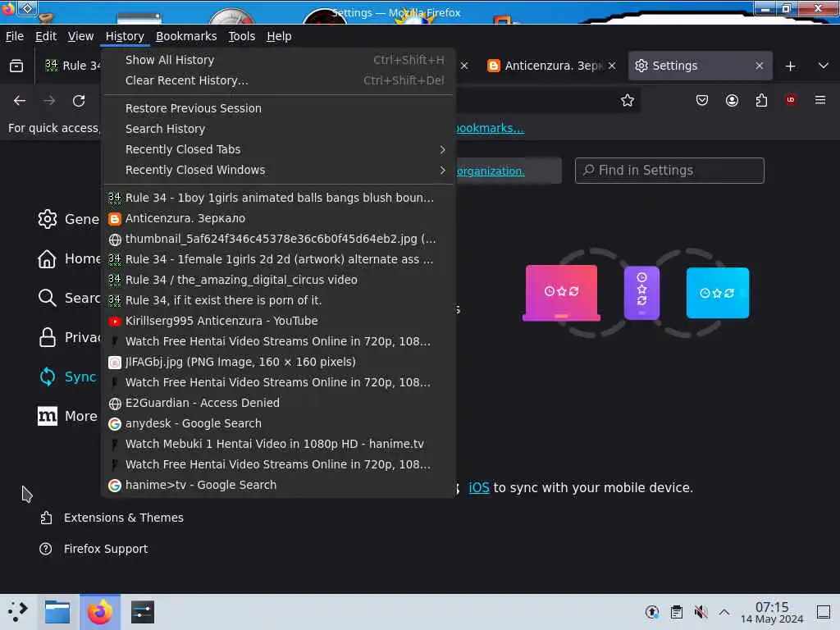840x630 pixels.
Task: Choose Clear Recent History
Action: 278,80
